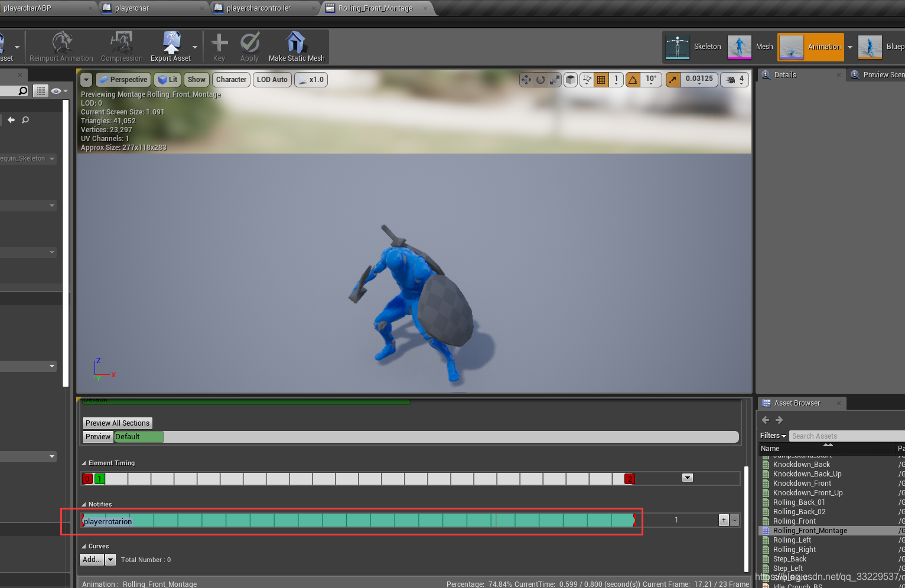
Task: Open Export Asset dropdown arrow
Action: 195,47
